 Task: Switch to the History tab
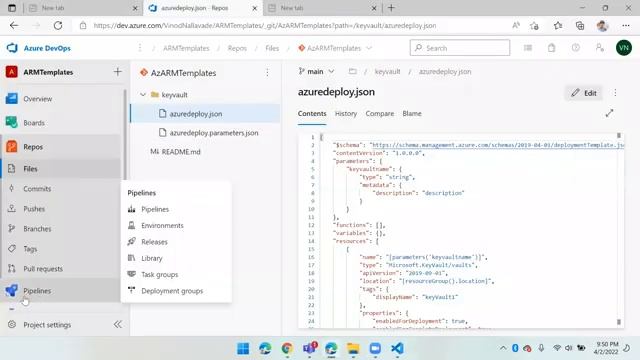pos(346,113)
